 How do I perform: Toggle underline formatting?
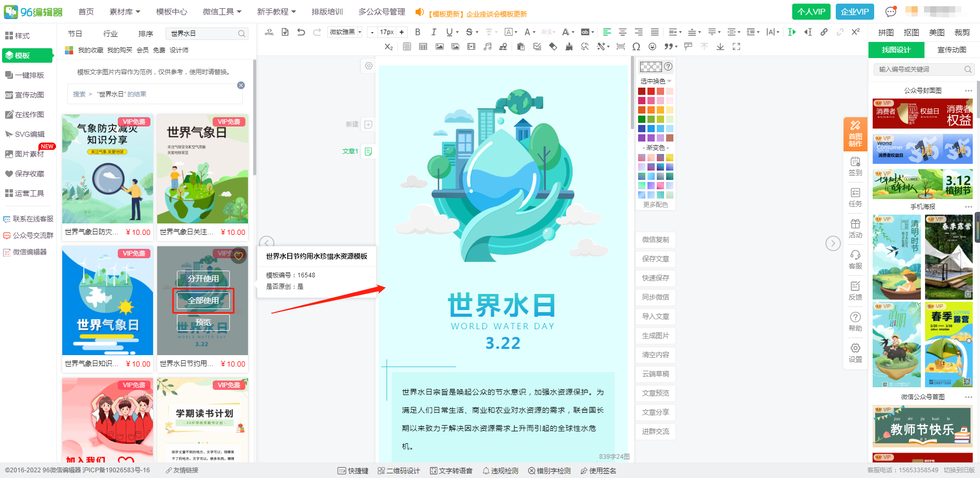[x=449, y=32]
